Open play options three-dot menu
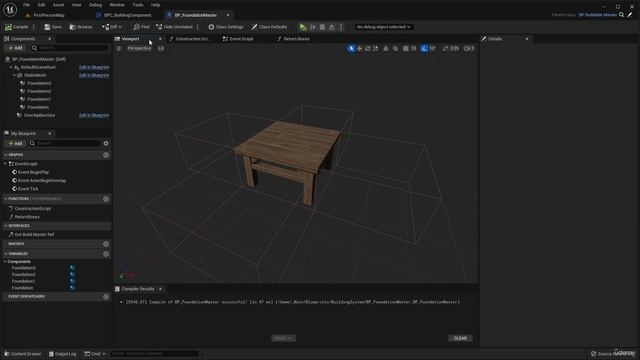 point(341,27)
